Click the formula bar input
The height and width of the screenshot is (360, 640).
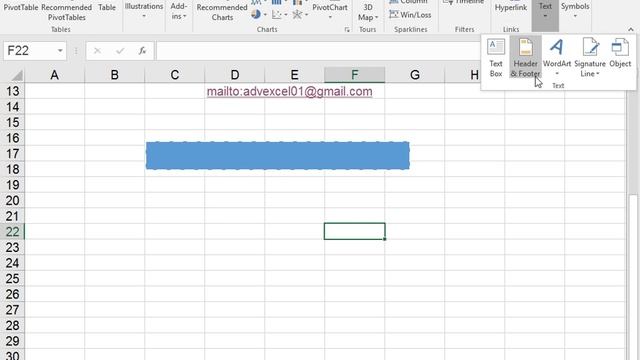(318, 51)
